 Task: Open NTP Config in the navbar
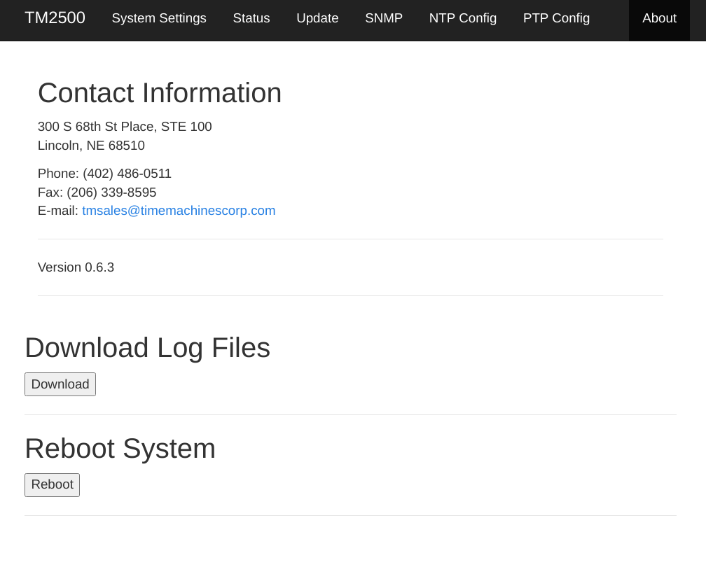[x=462, y=18]
